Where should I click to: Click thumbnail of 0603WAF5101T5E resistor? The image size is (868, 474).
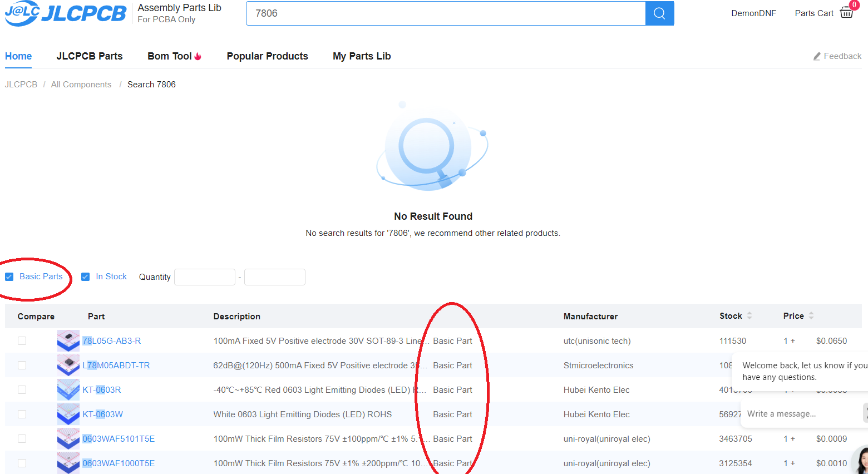point(68,438)
